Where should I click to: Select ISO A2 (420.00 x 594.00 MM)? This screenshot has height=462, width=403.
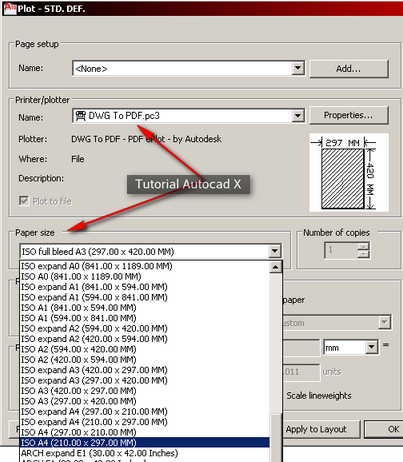[x=145, y=359]
